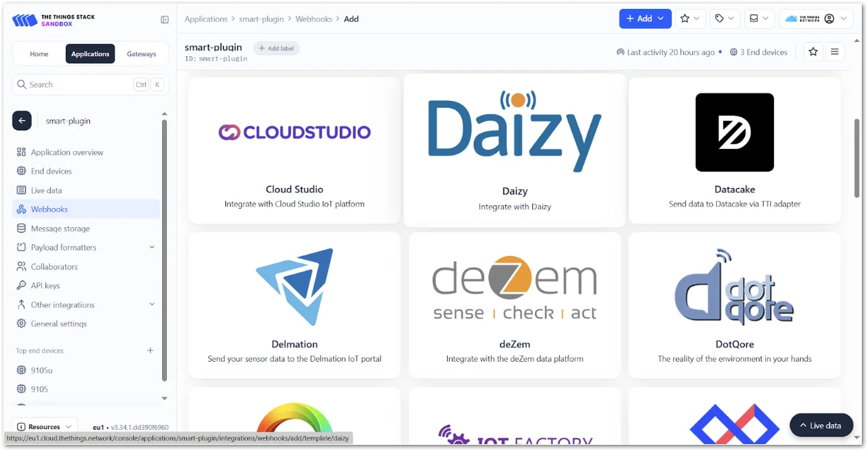Click the ID: smart-plugin text
The image size is (868, 451).
tap(216, 59)
